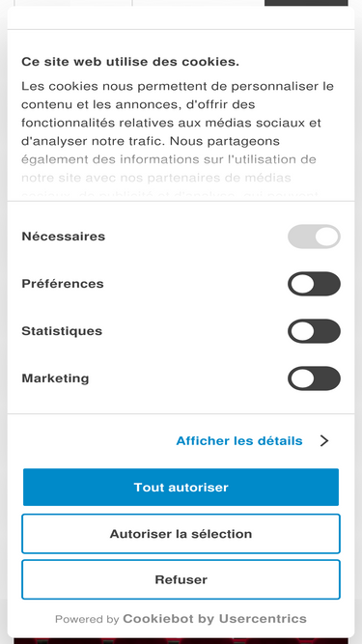Click the heading Ce site web utilise des cookies

(130, 62)
